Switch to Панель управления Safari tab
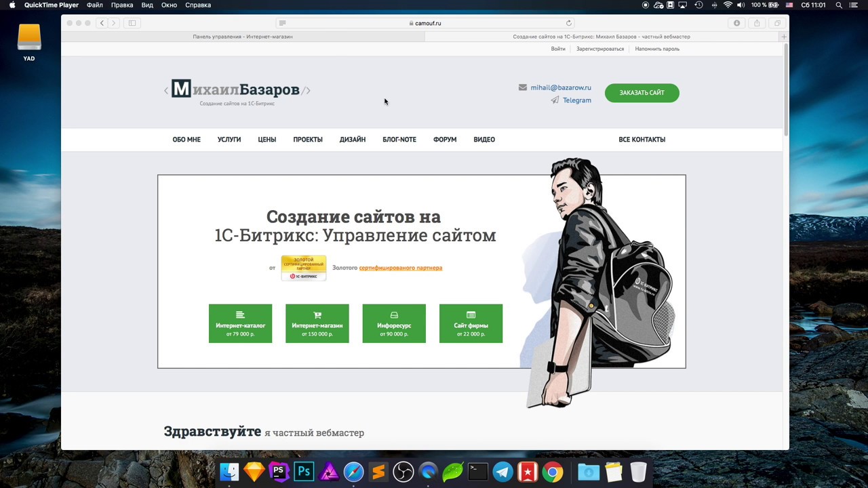This screenshot has width=868, height=488. point(243,37)
